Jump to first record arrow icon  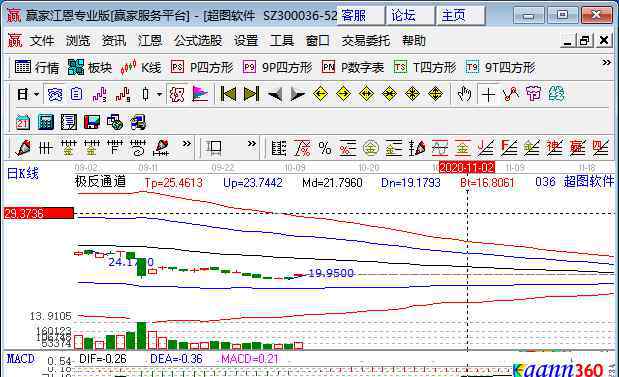pos(228,94)
